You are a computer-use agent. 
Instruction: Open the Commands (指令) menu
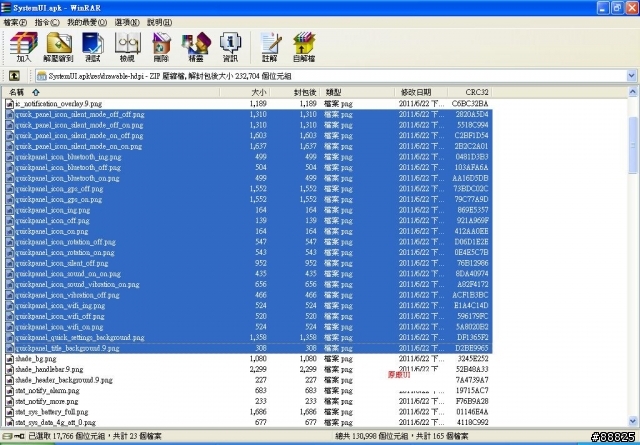[x=47, y=22]
